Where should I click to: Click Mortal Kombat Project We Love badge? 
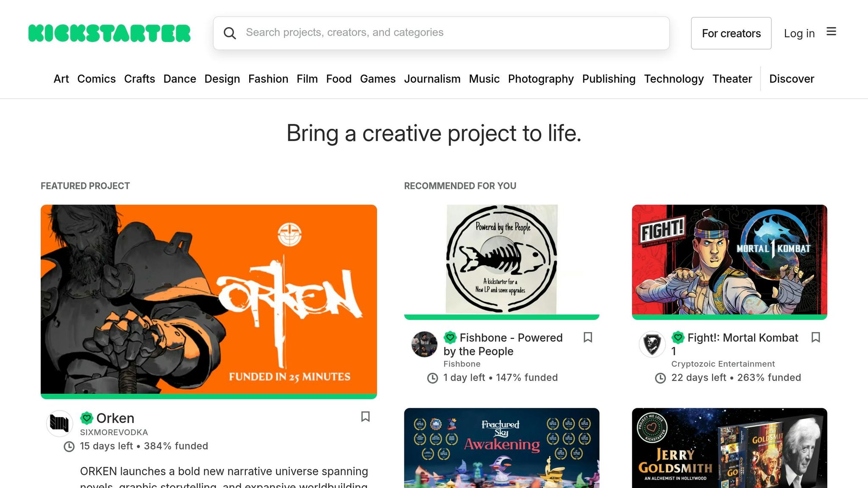tap(678, 338)
